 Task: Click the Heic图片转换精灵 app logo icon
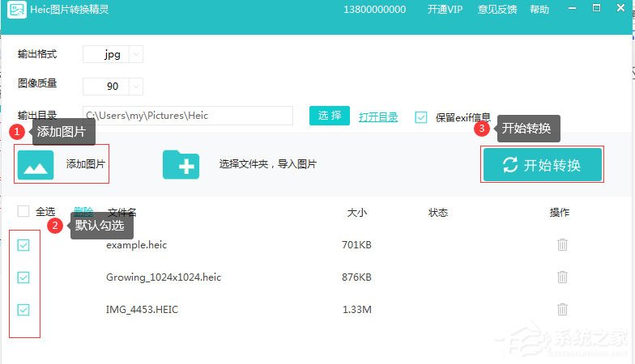point(17,11)
